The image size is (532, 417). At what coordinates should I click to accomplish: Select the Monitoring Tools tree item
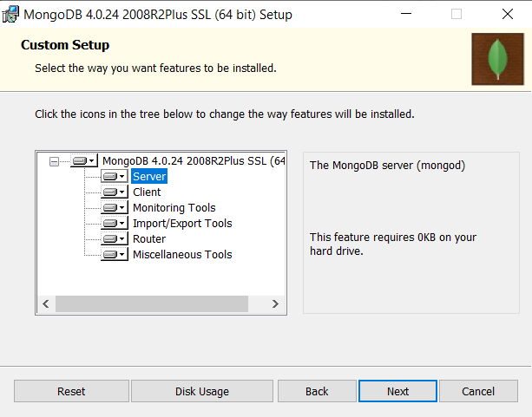(174, 208)
